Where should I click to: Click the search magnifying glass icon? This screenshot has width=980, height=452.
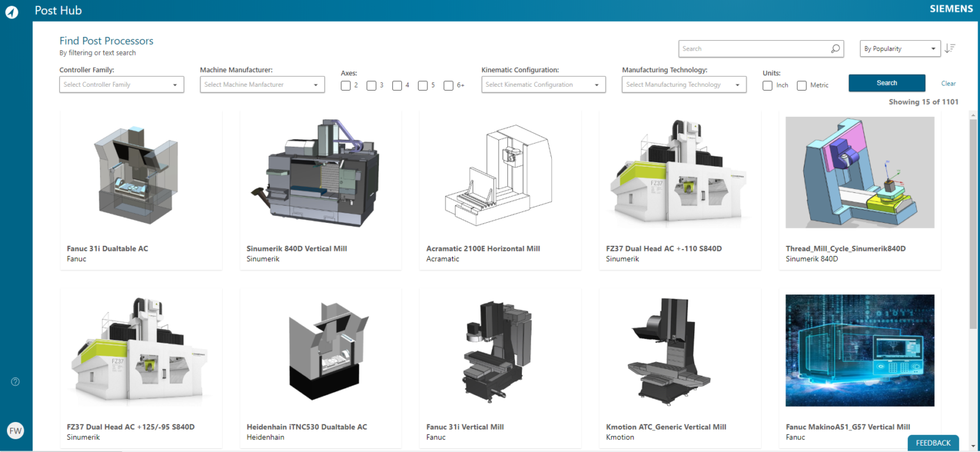tap(835, 48)
